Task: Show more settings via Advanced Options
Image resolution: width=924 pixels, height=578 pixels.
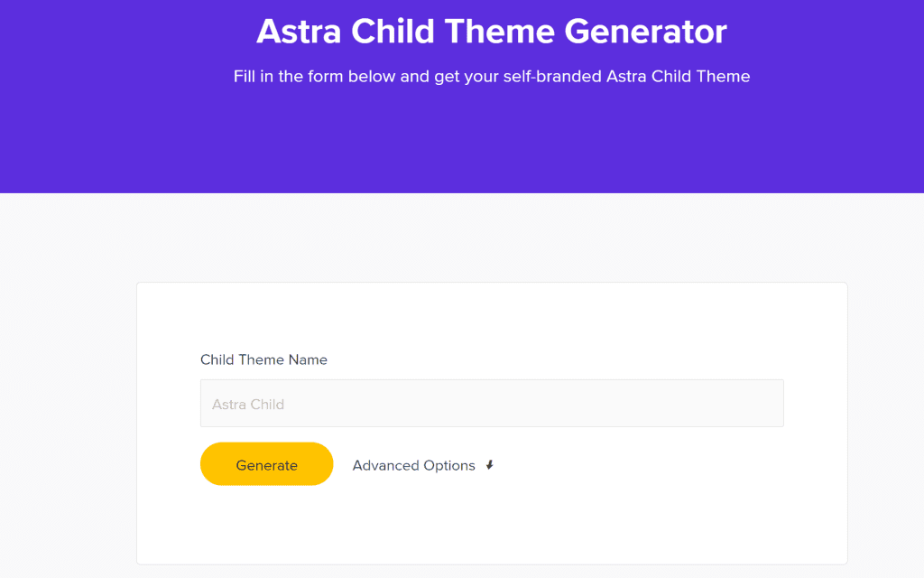Action: click(x=423, y=465)
